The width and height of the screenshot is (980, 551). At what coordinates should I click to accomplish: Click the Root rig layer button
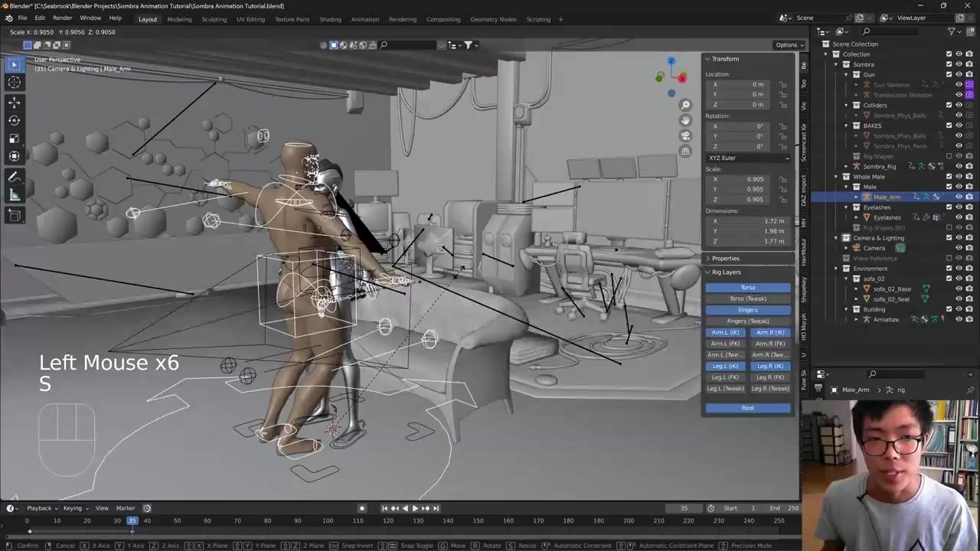click(747, 408)
